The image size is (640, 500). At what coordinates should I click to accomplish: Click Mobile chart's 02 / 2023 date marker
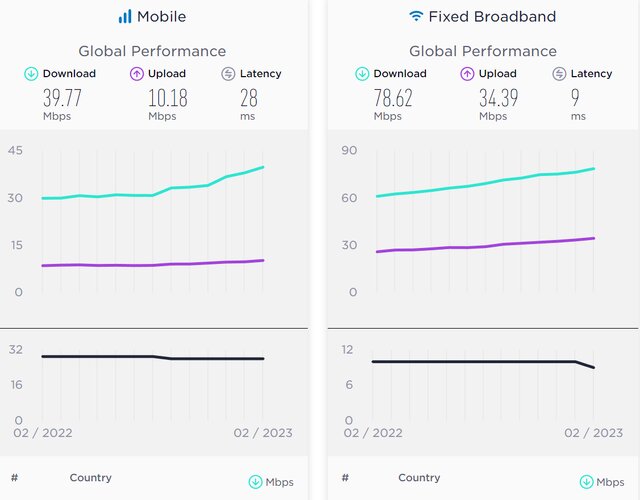[x=263, y=433]
